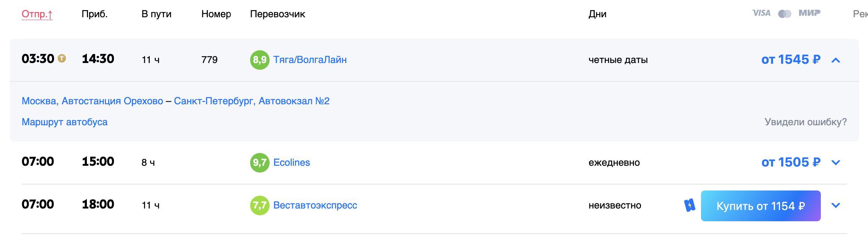The image size is (868, 243).
Task: Open Москва, Автостанция Орехово station link
Action: 92,101
